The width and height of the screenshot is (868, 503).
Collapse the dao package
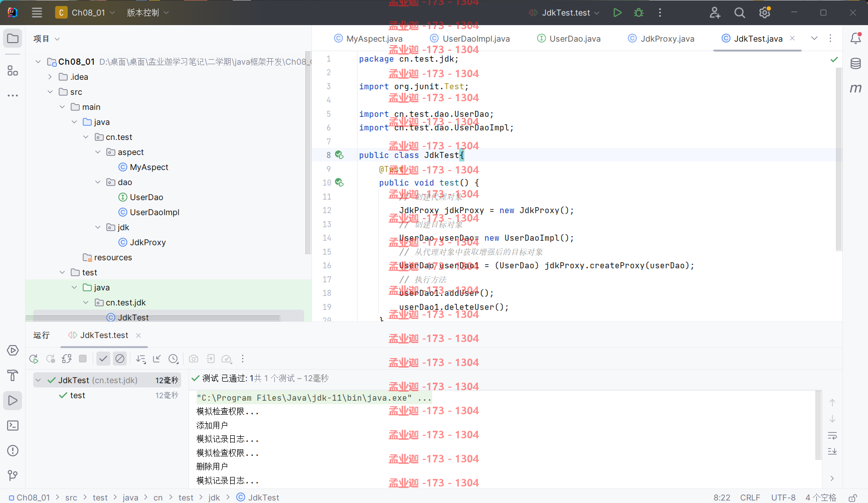[98, 182]
